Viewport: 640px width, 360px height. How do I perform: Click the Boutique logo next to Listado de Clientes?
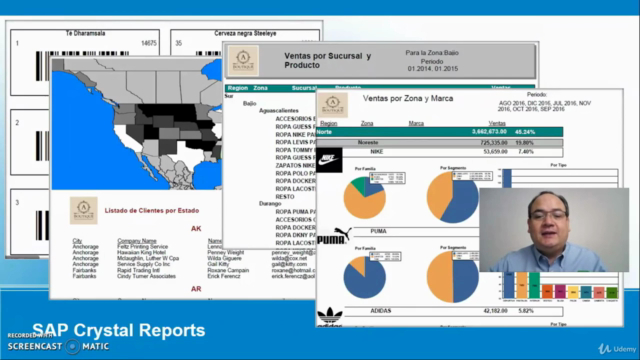[x=84, y=211]
